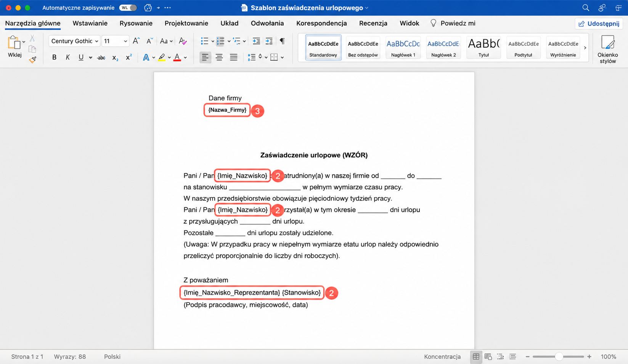Viewport: 628px width, 364px height.
Task: Click the Format Painter brush icon
Action: (32, 59)
